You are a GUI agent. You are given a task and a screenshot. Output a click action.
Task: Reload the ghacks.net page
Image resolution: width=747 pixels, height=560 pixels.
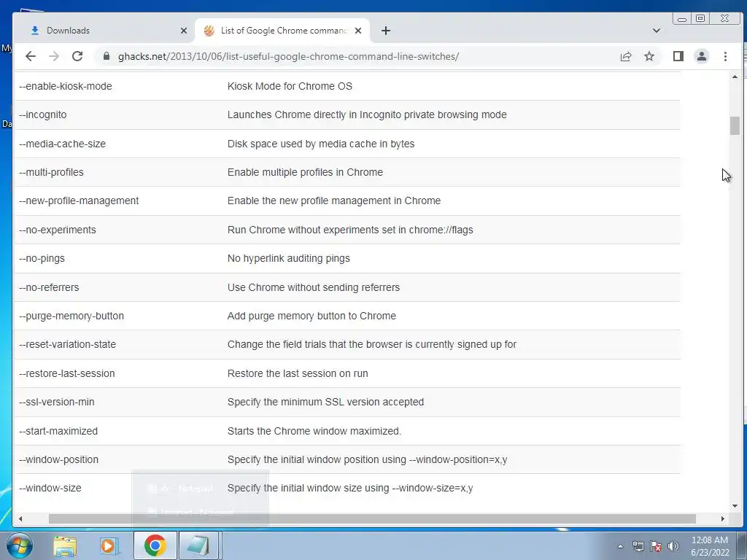77,56
